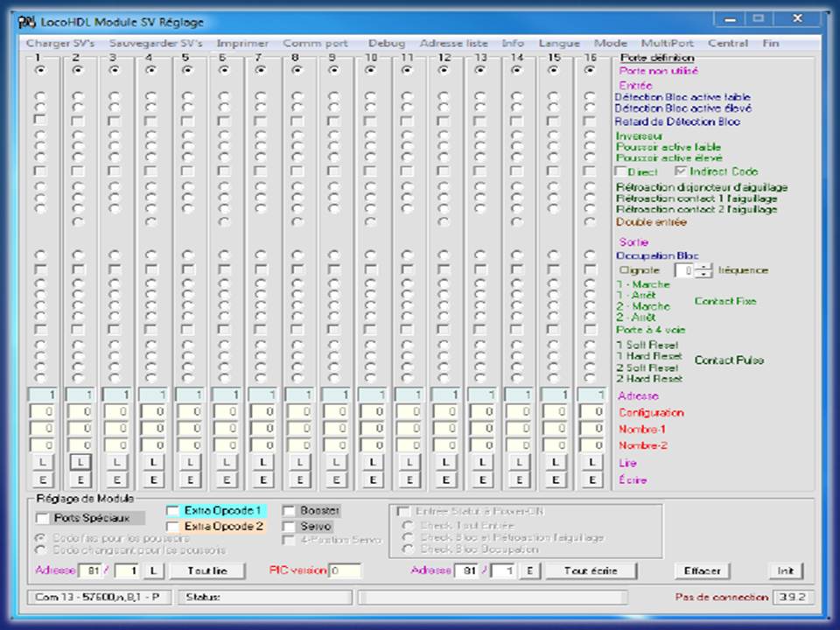The width and height of the screenshot is (840, 630).
Task: Open the Info menu
Action: (x=513, y=44)
